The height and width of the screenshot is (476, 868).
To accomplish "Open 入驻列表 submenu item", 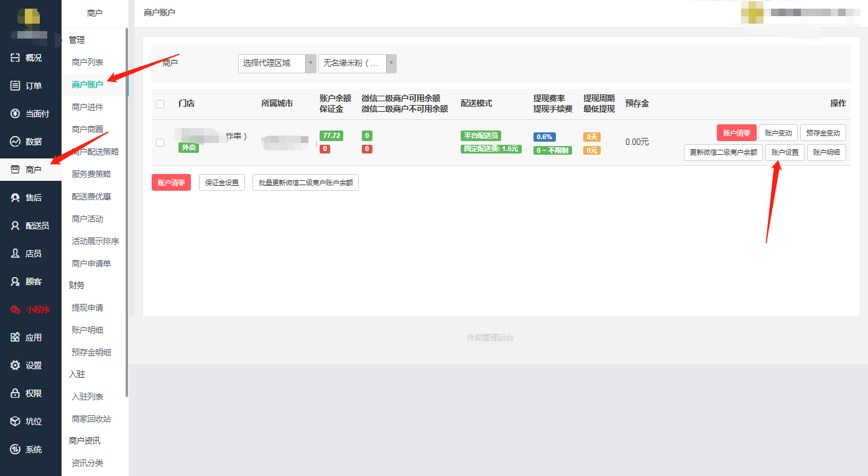I will click(x=88, y=396).
